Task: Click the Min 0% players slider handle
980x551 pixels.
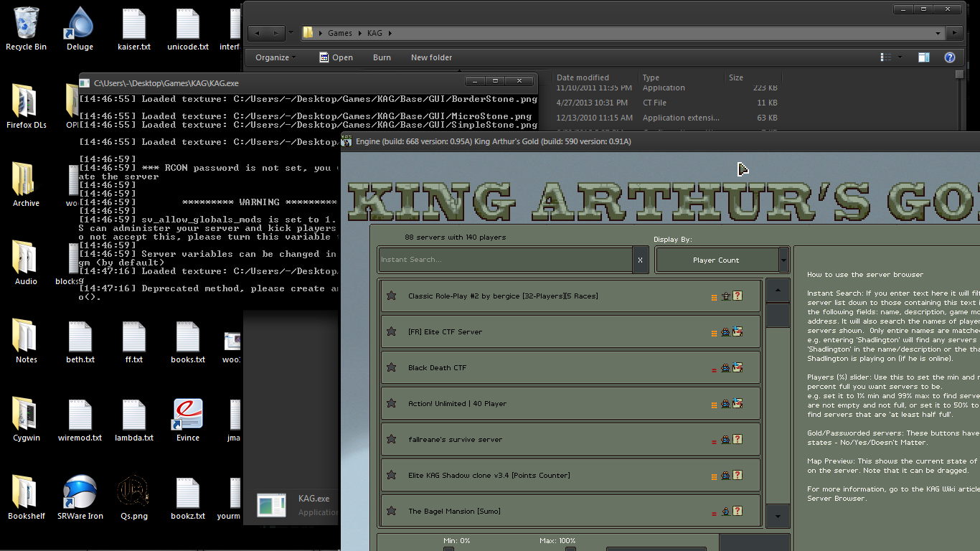Action: coord(448,549)
